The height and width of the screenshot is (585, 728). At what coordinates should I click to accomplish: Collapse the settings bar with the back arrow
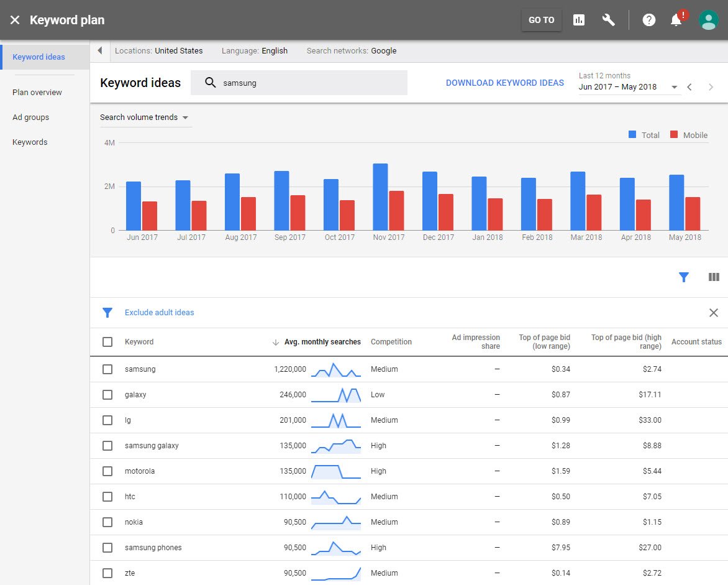click(x=99, y=50)
